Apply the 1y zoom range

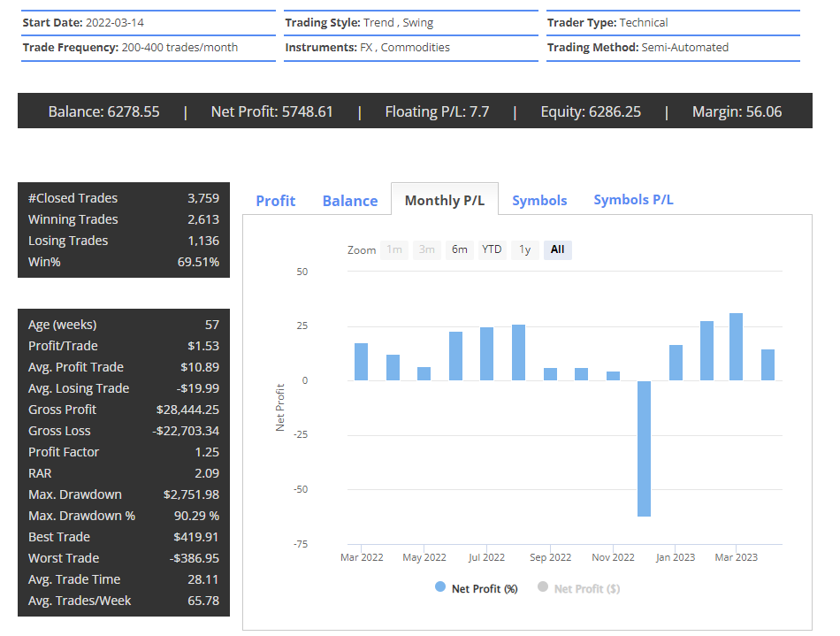click(x=524, y=249)
